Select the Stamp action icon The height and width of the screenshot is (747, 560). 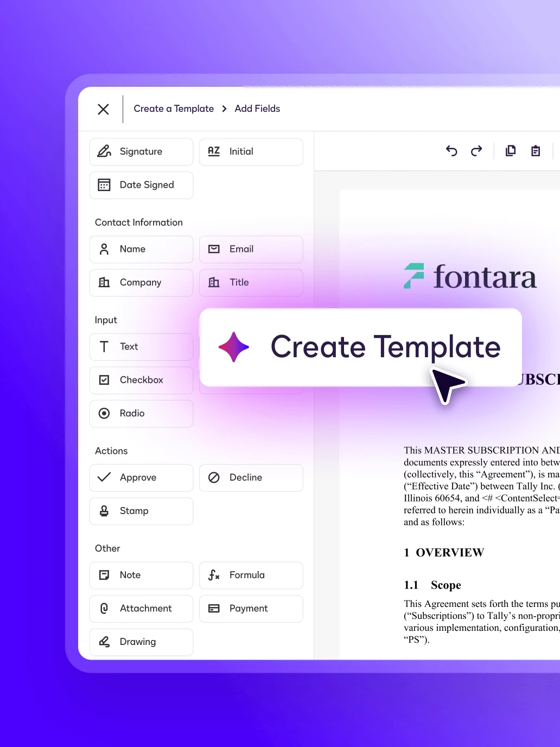click(104, 511)
